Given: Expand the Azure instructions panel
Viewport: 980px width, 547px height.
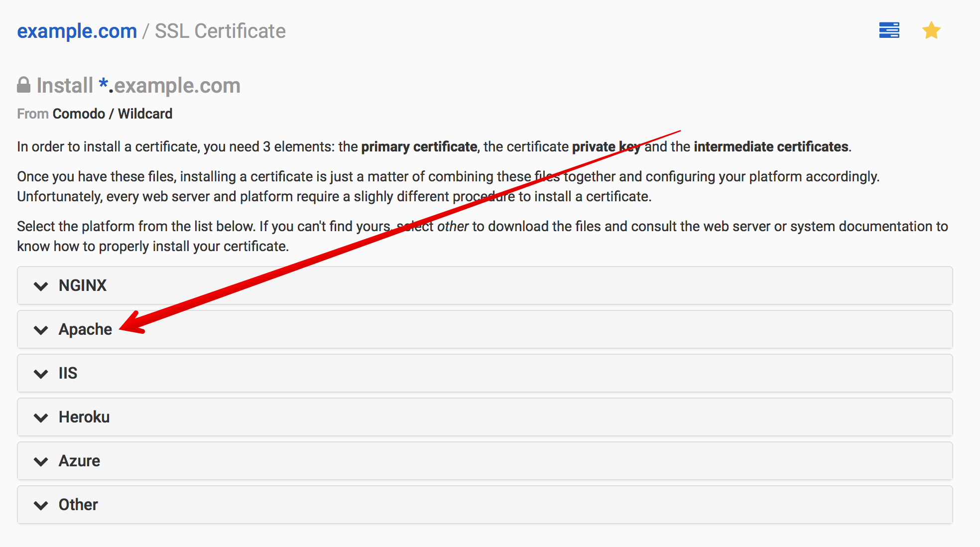Looking at the screenshot, I should [485, 461].
